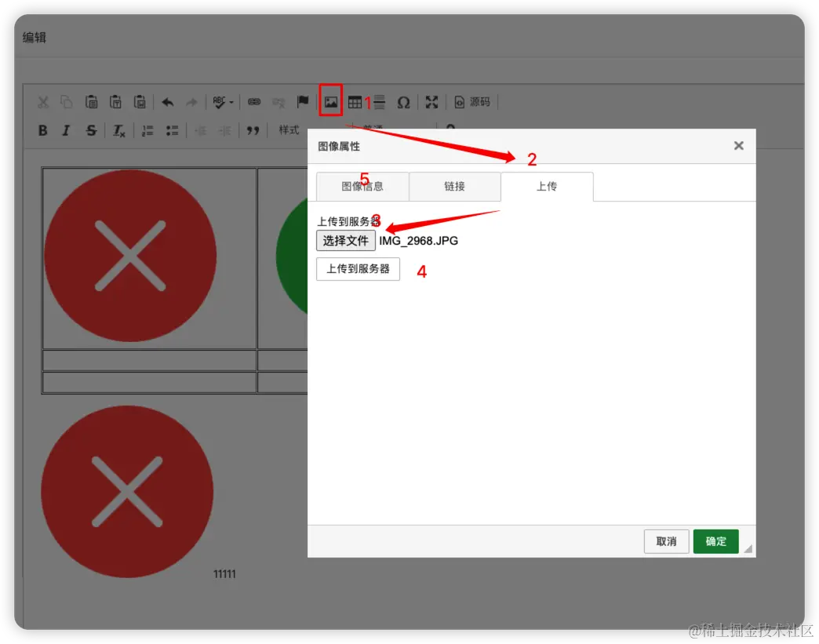Click 取消 to cancel the dialog
819x644 pixels.
pos(666,541)
